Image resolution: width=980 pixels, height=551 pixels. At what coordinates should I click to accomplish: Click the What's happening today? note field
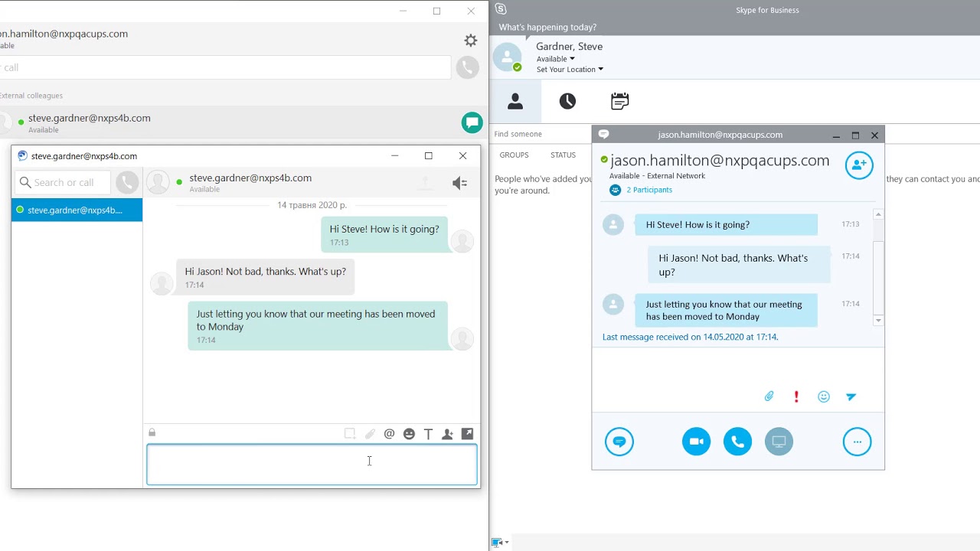pos(547,27)
